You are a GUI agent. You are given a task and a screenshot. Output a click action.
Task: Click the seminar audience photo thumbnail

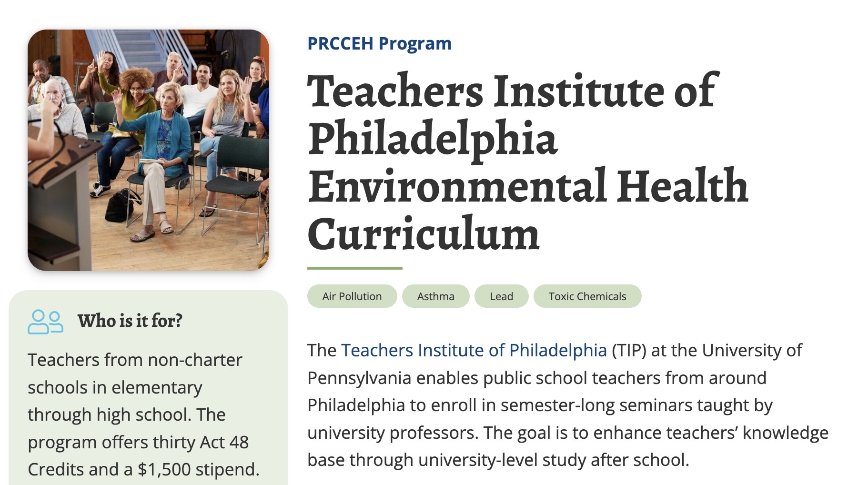point(148,150)
